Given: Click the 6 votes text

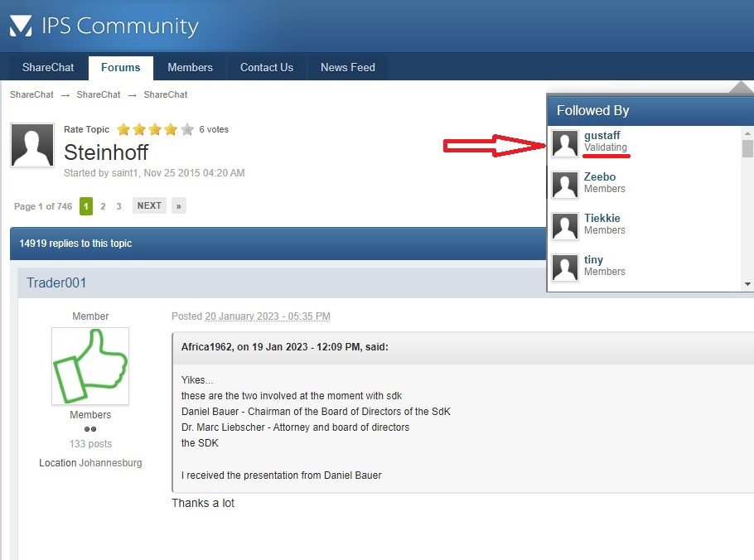Looking at the screenshot, I should [x=214, y=129].
